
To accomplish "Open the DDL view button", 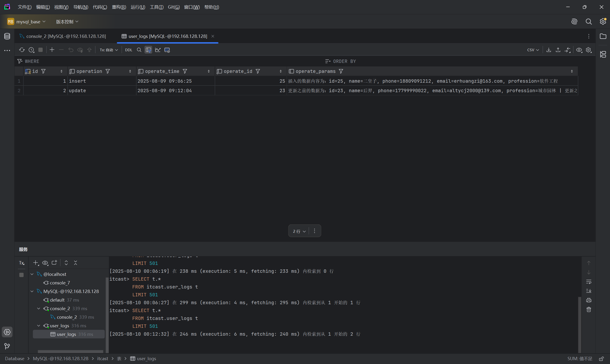I will (x=128, y=50).
